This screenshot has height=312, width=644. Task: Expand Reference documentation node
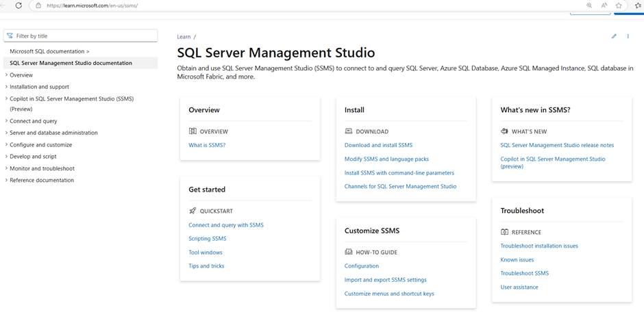point(6,180)
